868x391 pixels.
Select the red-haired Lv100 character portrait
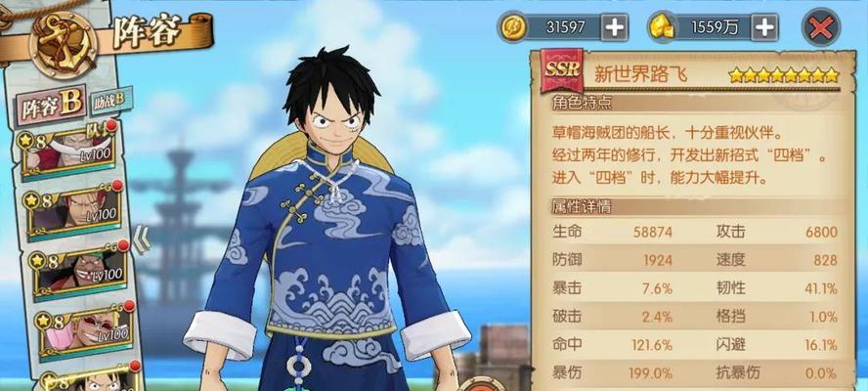[74, 211]
